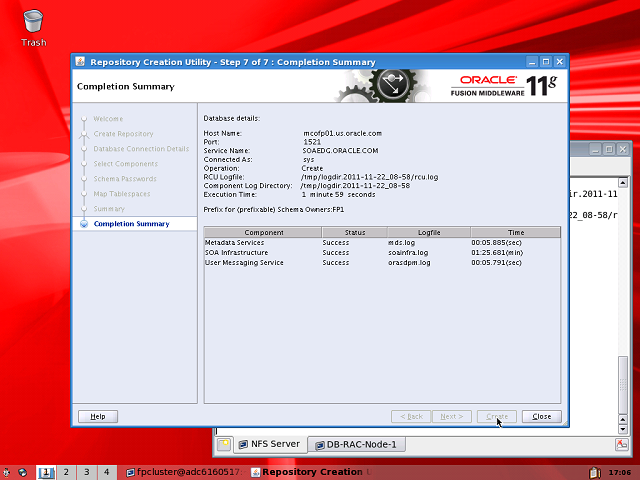Maximize the background terminal window
The height and width of the screenshot is (480, 640).
coord(609,149)
